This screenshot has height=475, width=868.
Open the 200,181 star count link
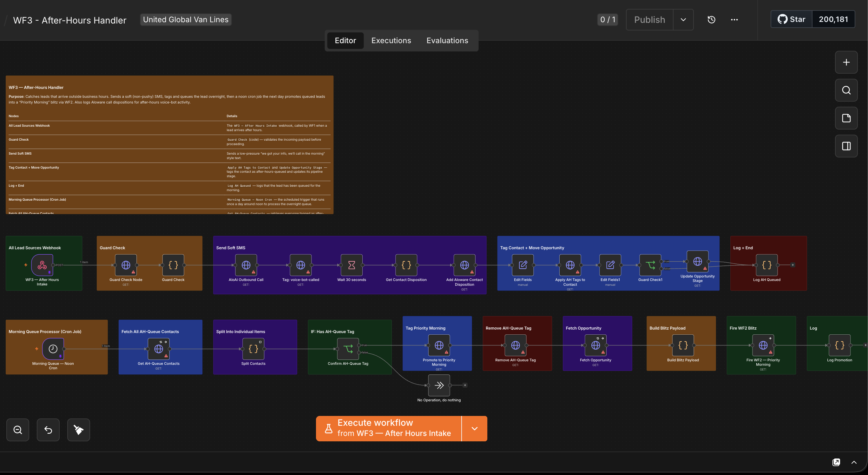(833, 19)
